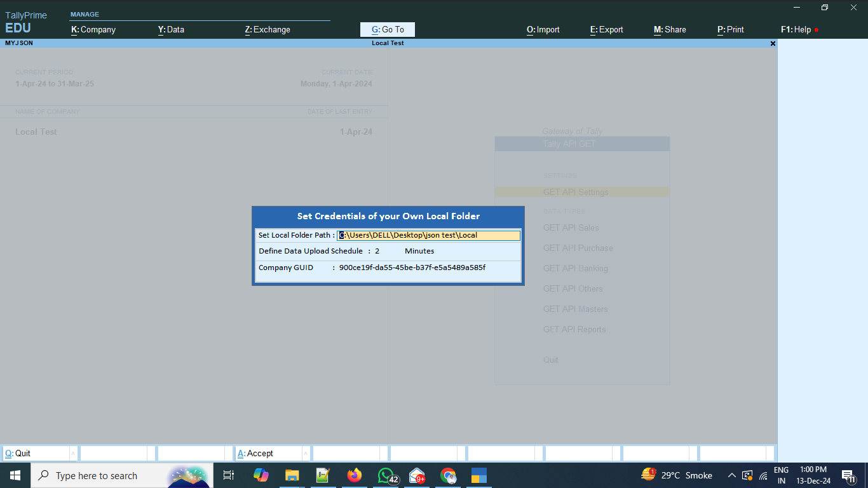This screenshot has height=488, width=868.
Task: Click the Tally API GET header
Action: click(582, 144)
